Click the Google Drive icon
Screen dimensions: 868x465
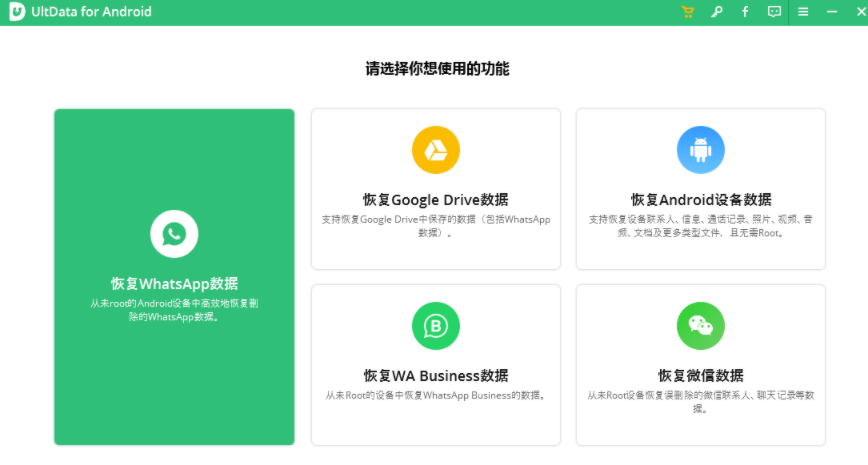point(436,150)
